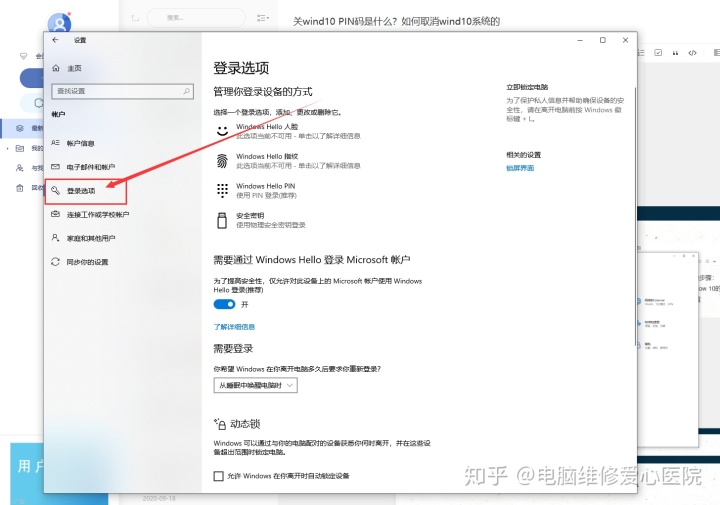
Task: Focus the 查找设置 search field
Action: pyautogui.click(x=122, y=91)
